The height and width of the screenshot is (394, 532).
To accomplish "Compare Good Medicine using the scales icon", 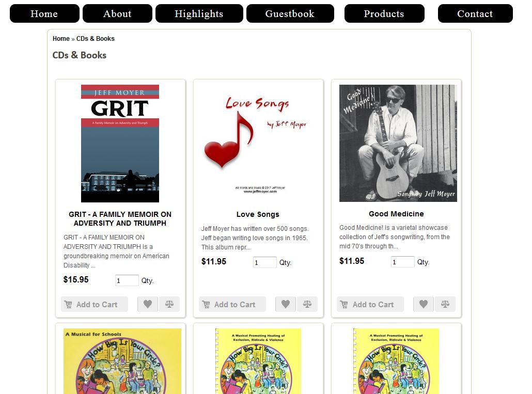I will tap(445, 304).
